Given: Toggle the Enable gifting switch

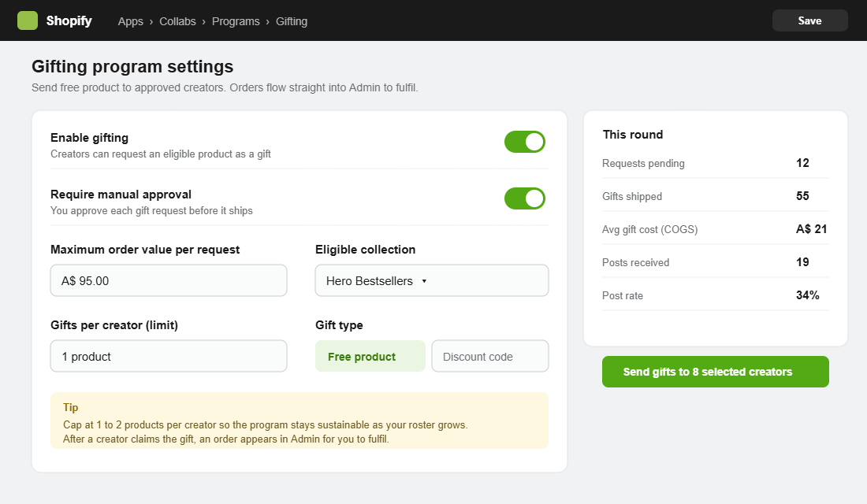Looking at the screenshot, I should 525,142.
